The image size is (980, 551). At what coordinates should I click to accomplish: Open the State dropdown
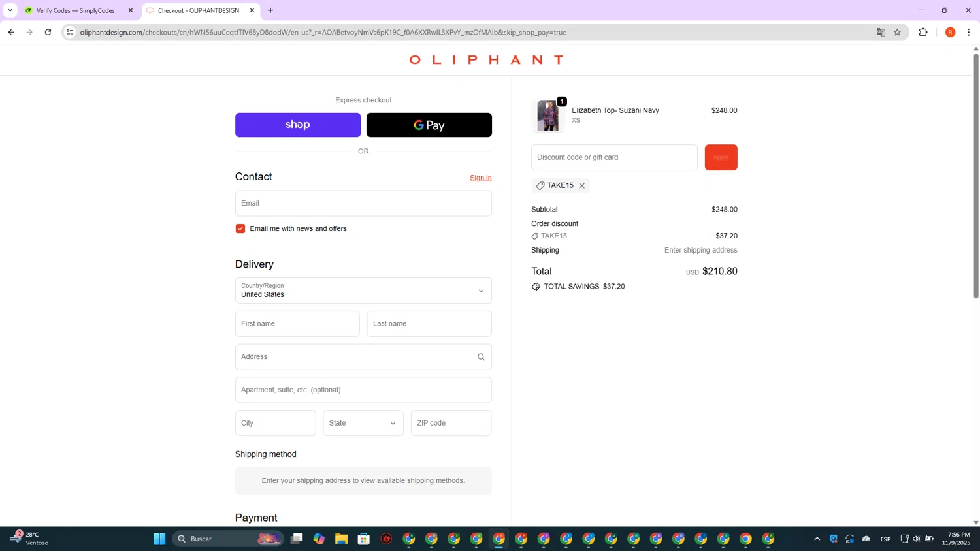pyautogui.click(x=363, y=423)
